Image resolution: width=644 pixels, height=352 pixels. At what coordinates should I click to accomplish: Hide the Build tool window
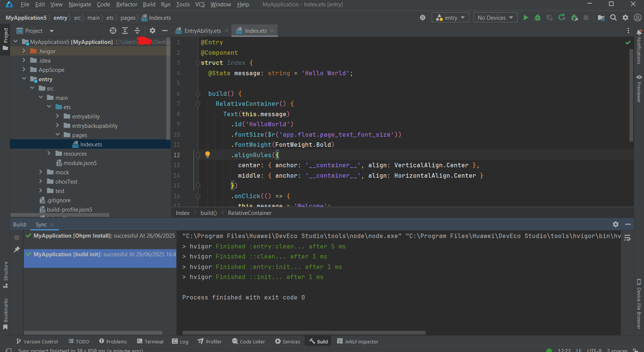(628, 224)
